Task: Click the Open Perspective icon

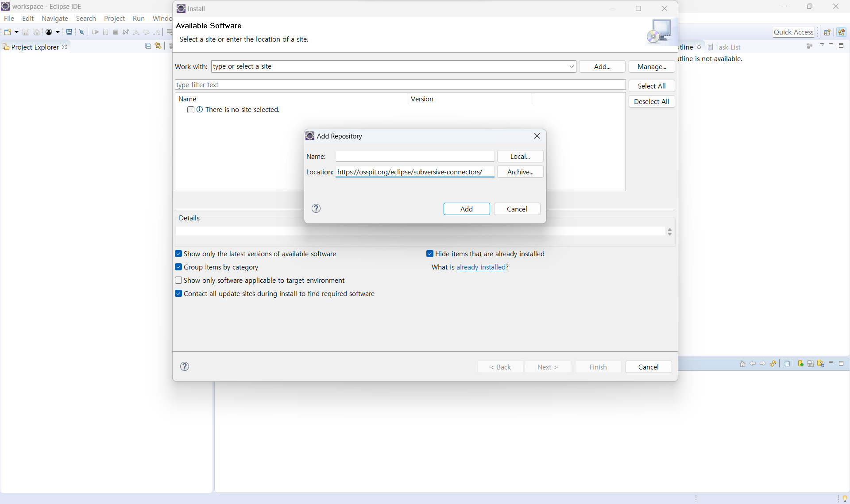Action: pos(827,32)
